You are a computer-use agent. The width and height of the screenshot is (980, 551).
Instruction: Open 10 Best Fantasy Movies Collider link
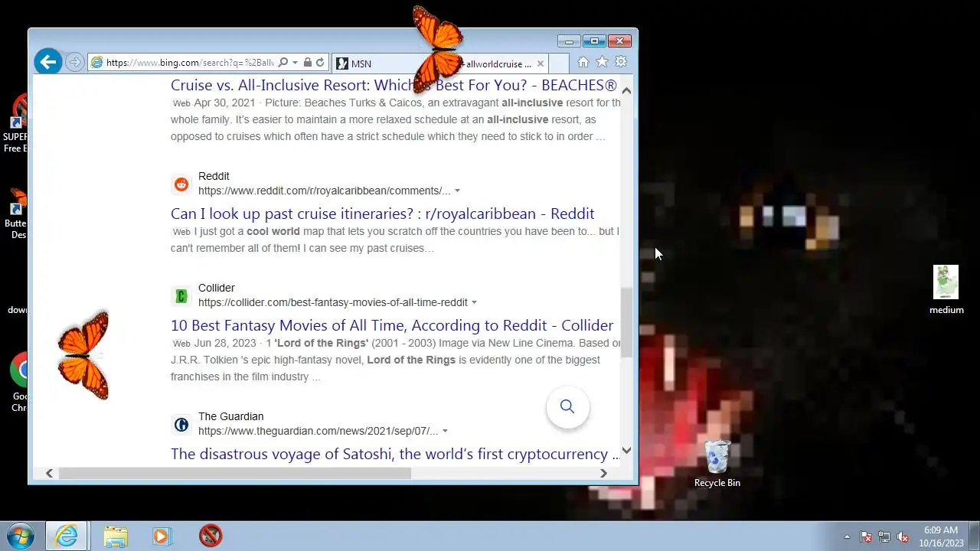[392, 325]
